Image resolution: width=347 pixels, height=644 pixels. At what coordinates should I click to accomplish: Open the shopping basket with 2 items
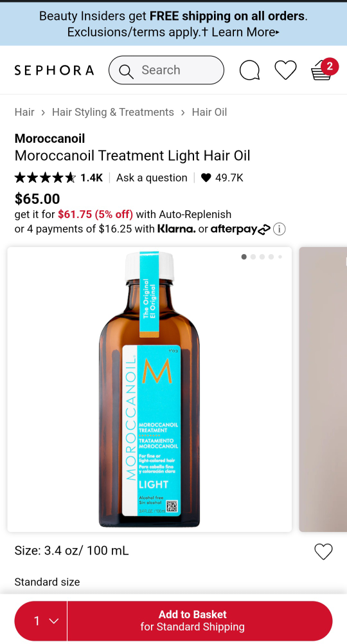click(324, 69)
